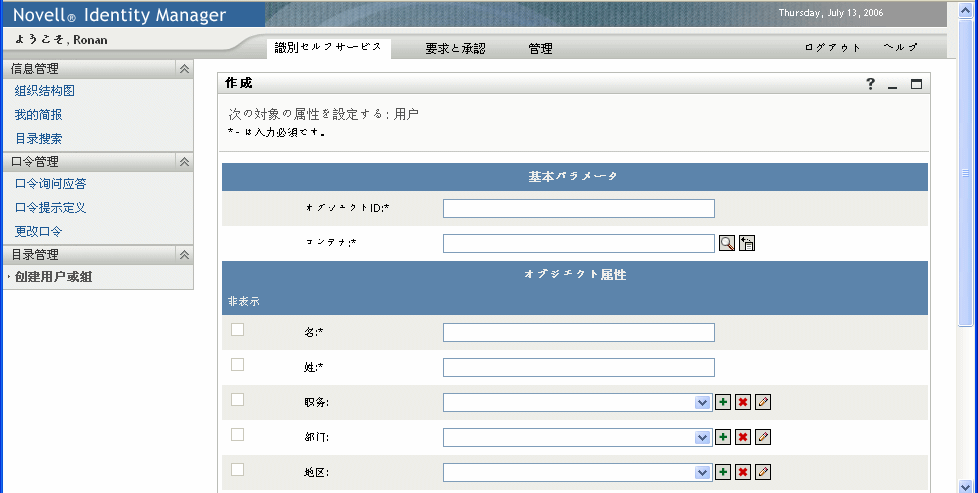Viewport: 978px width, 493px height.
Task: Click the red delete icon for 部门
Action: coord(743,437)
